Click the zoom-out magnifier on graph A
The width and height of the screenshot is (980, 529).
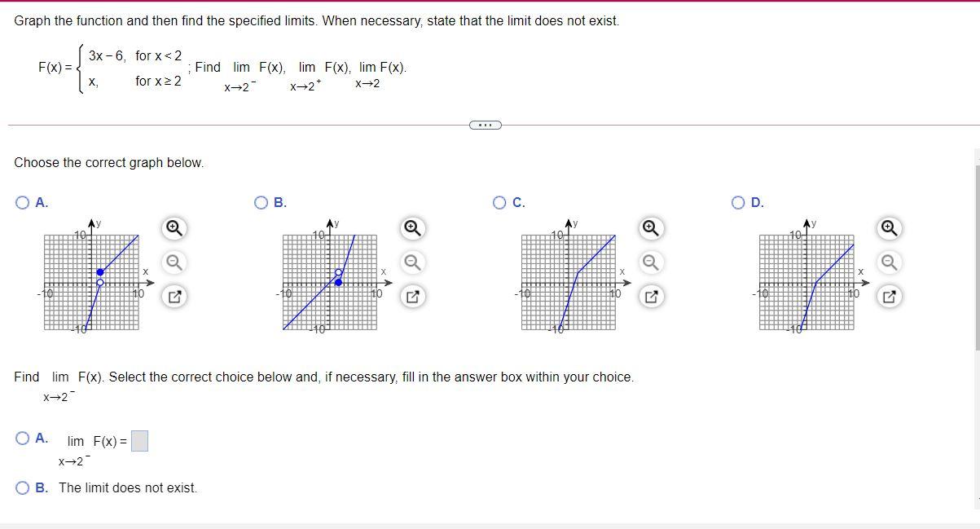173,263
